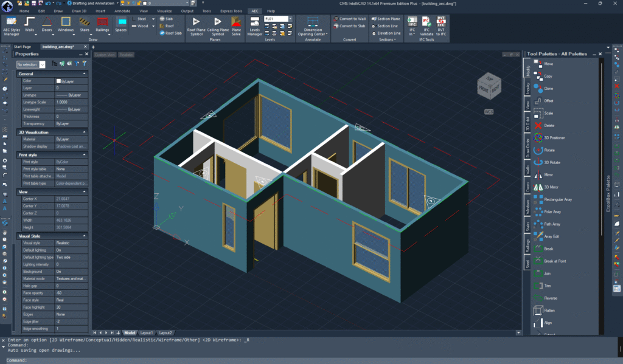Open the AEC Styles Manager
This screenshot has width=623, height=364.
pos(12,25)
